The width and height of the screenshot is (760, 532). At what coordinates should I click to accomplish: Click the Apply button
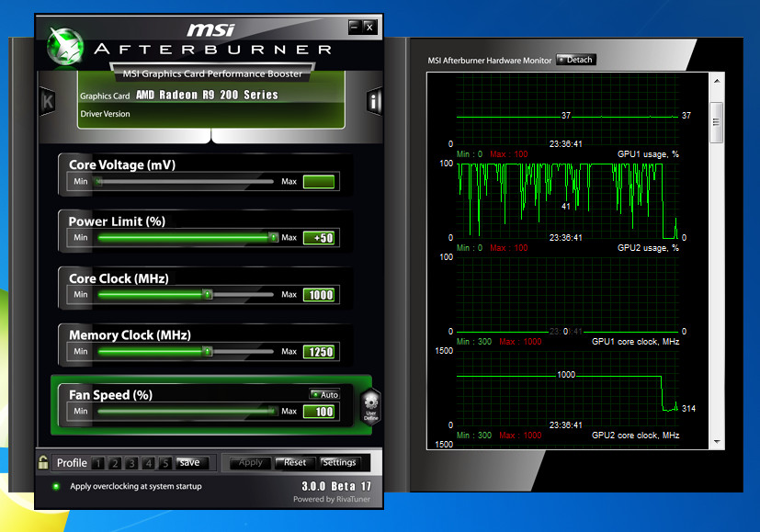[x=250, y=463]
